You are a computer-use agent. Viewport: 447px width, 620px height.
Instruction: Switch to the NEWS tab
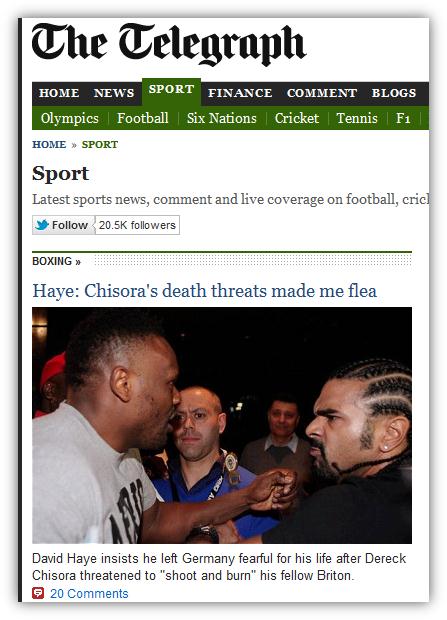[x=114, y=93]
